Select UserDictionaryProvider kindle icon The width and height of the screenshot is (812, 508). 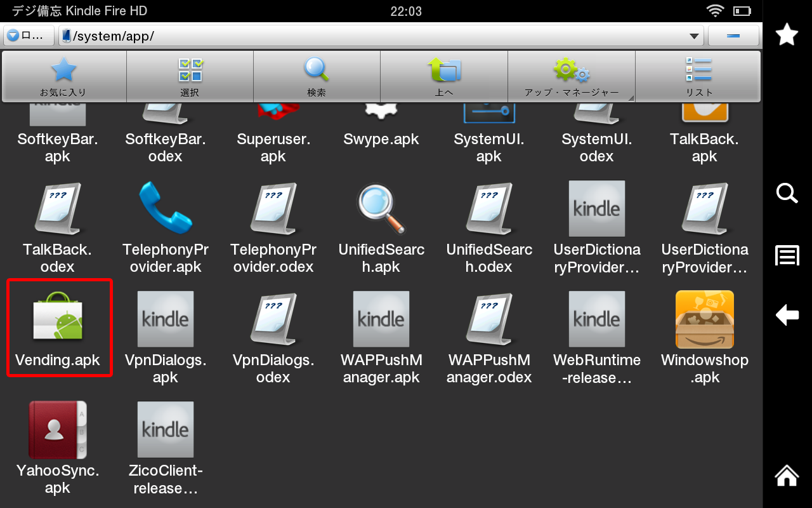click(x=597, y=209)
